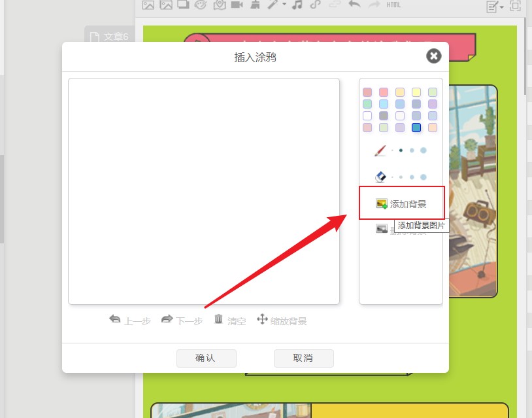Click the music note icon in toolbar
Screen dimensions: 532x418
point(297,5)
